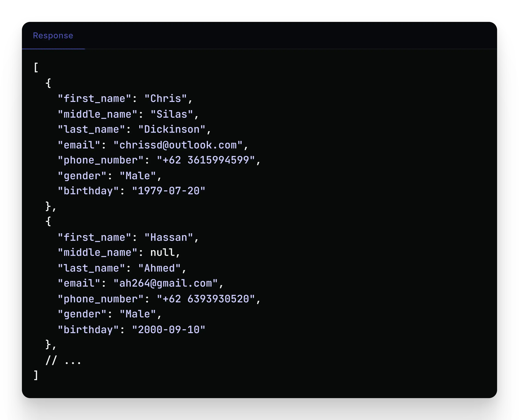Click the opening square bracket of the array
The image size is (519, 420).
pyautogui.click(x=36, y=68)
